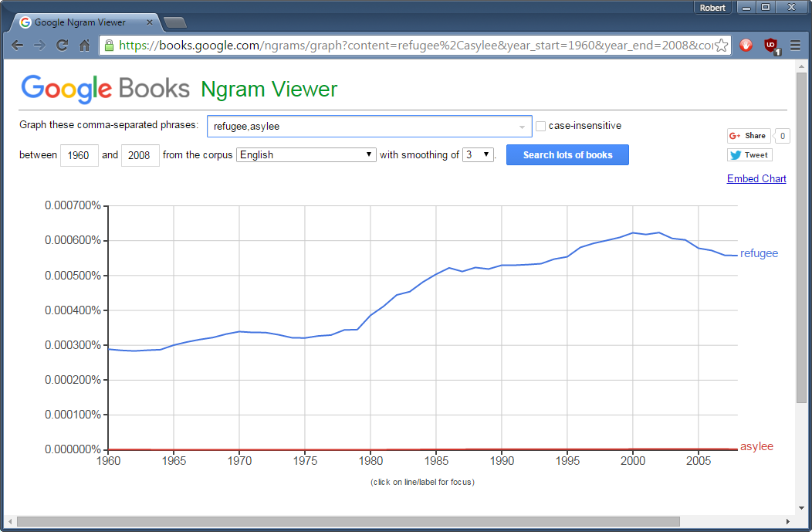Close the Google Ngram Viewer tab

tap(149, 22)
